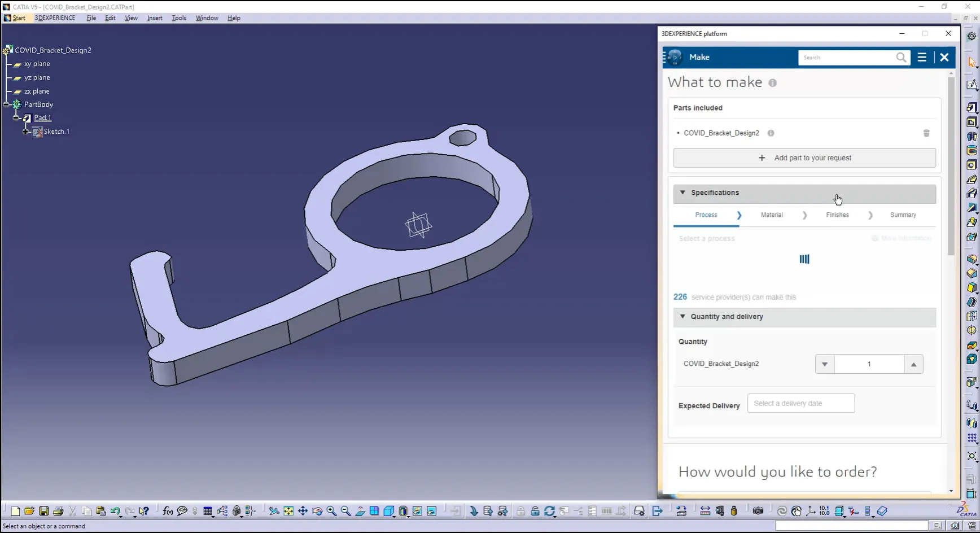Image resolution: width=980 pixels, height=533 pixels.
Task: Click the Select a delivery date field
Action: tap(801, 404)
